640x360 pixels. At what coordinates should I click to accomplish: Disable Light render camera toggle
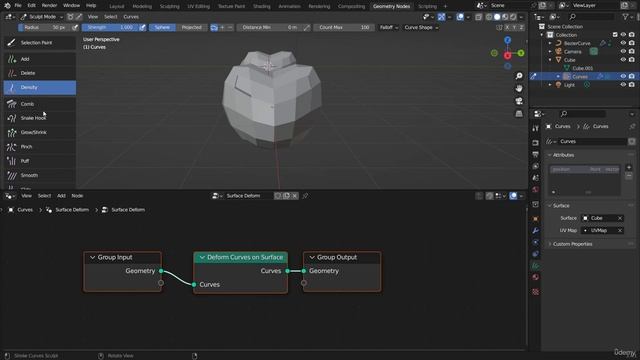pyautogui.click(x=631, y=85)
